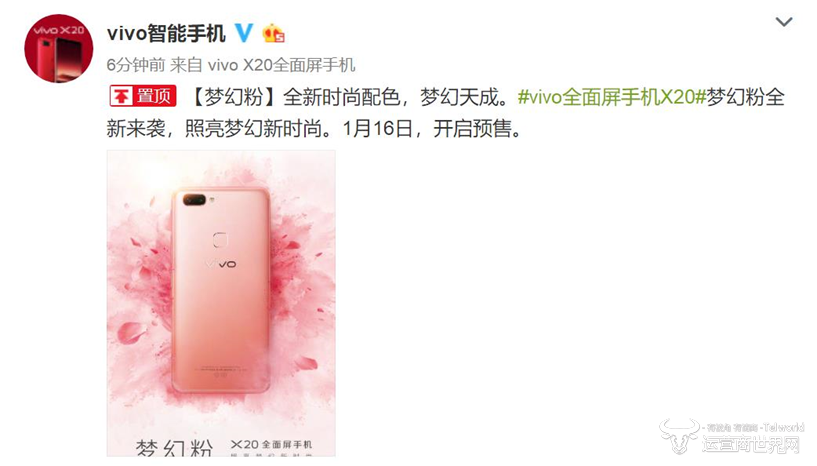Expand the post options chevron menu
The width and height of the screenshot is (817, 466).
[x=784, y=22]
